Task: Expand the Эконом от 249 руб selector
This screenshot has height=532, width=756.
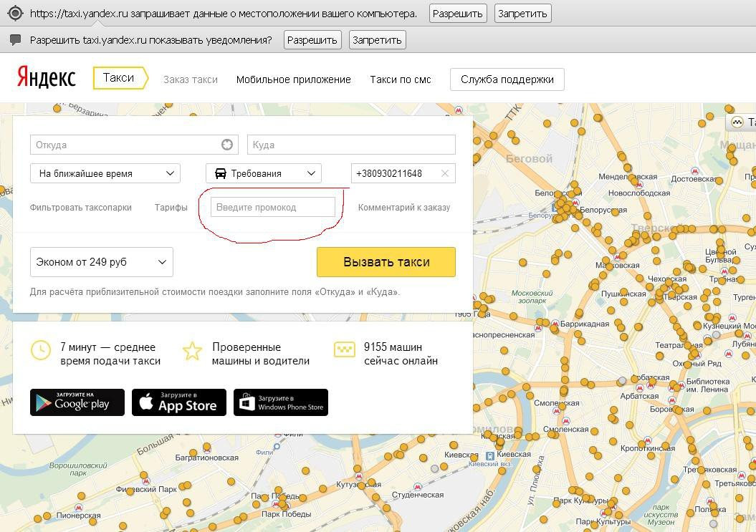Action: click(x=101, y=262)
